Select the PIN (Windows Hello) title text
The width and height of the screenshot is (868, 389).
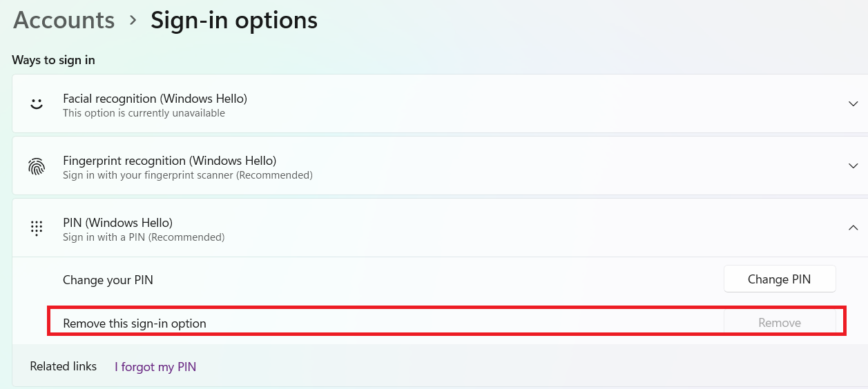(117, 223)
